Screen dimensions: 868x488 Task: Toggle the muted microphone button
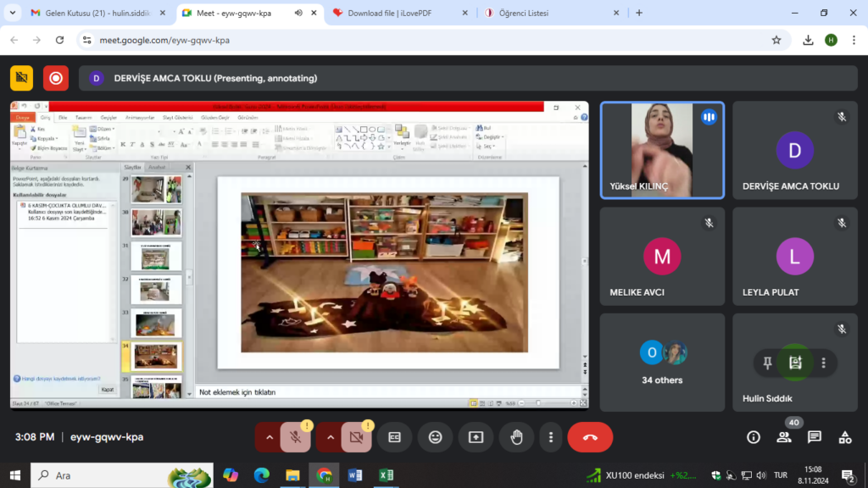(295, 437)
